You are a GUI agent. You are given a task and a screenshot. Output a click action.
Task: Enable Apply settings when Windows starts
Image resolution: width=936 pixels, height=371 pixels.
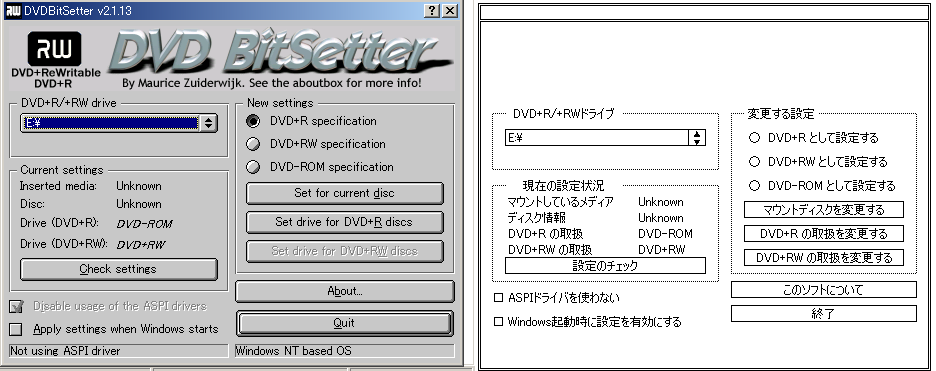16,329
